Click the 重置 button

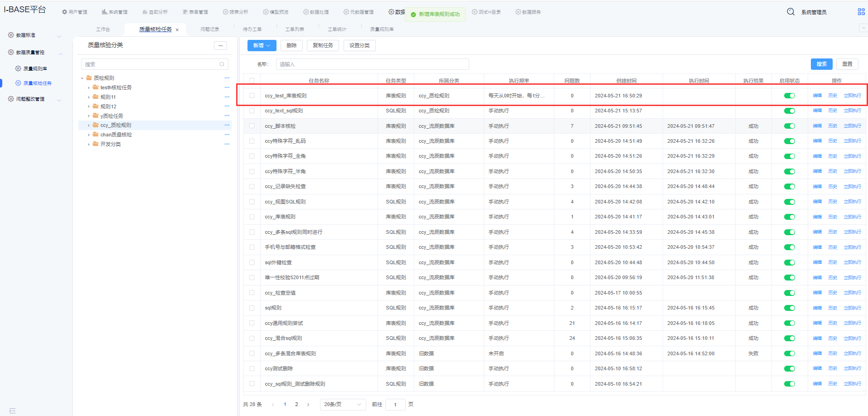pos(848,64)
